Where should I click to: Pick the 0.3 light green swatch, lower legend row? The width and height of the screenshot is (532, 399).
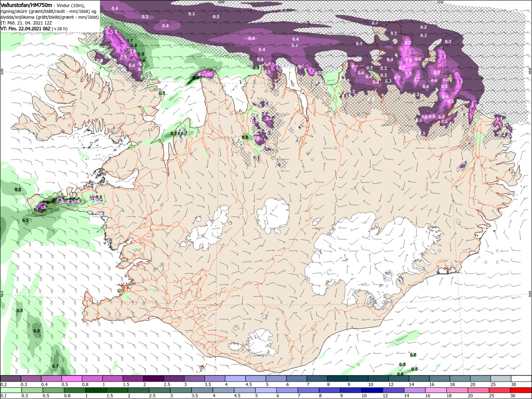[x=32, y=390]
